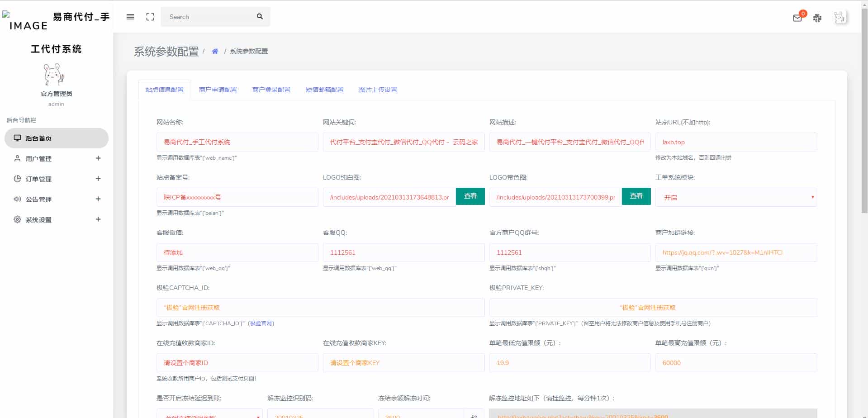Click 查看 button for LOGO纯白图

click(x=470, y=196)
